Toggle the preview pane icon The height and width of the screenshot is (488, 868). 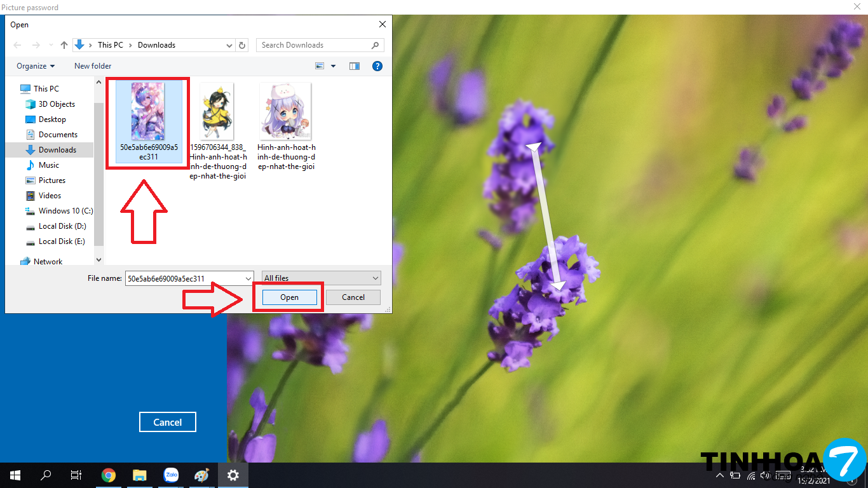click(x=355, y=66)
